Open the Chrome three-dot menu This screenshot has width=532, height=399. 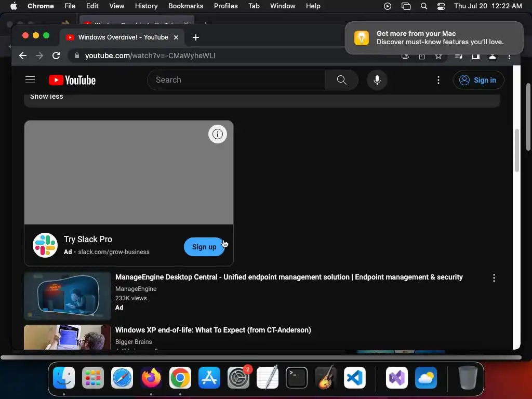coord(509,56)
